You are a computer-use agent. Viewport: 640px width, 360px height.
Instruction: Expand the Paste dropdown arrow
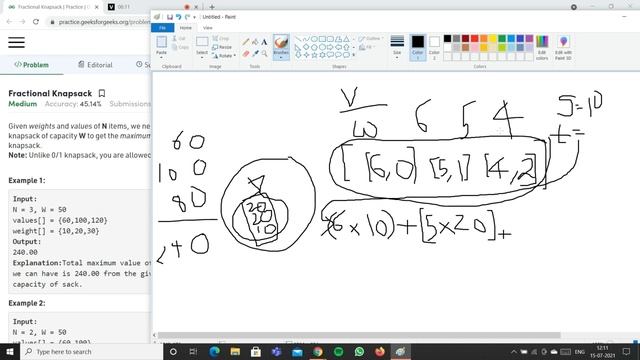pyautogui.click(x=161, y=58)
